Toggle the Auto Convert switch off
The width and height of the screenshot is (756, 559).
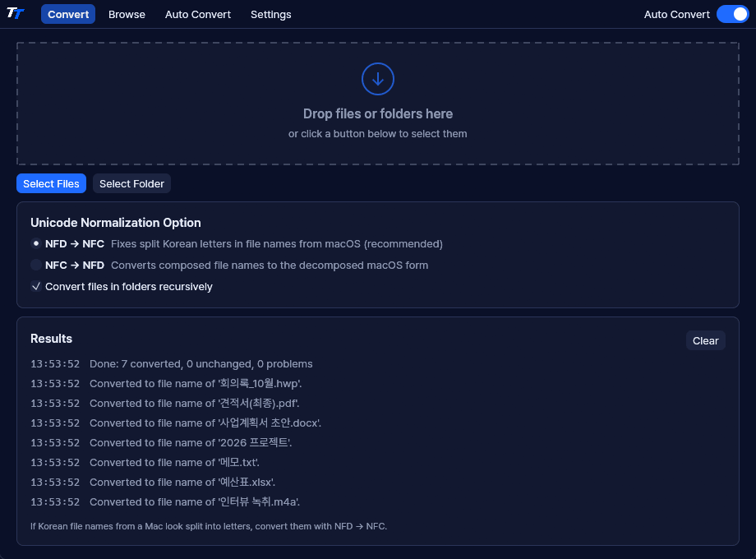(x=732, y=15)
